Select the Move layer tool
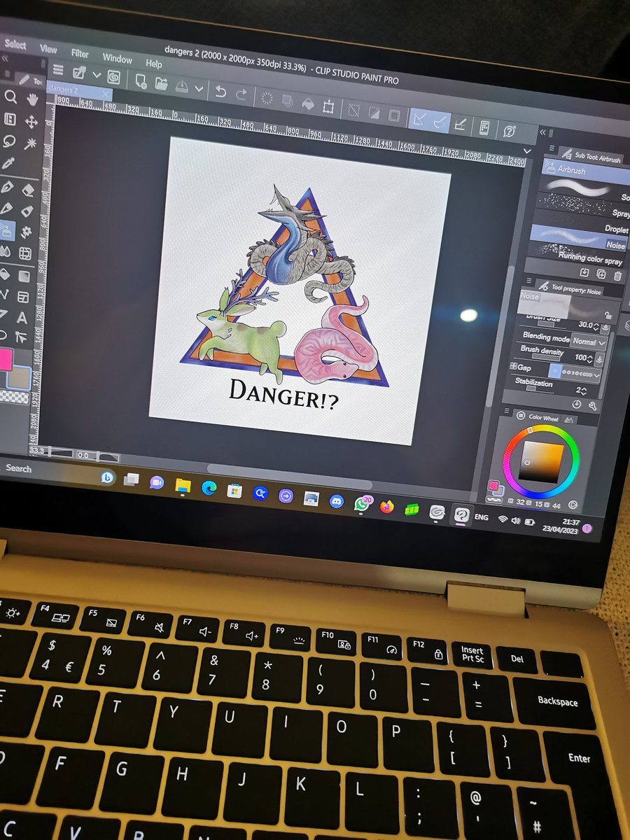 click(31, 121)
